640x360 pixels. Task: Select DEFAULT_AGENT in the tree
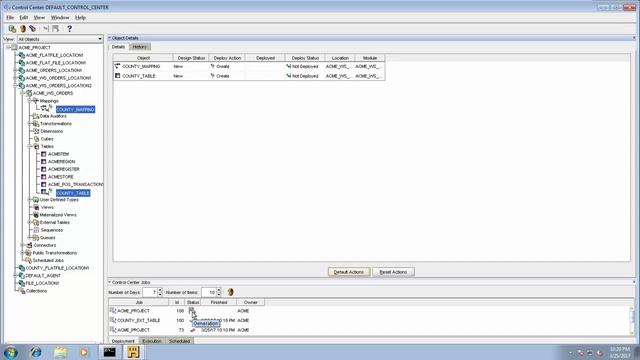pos(43,276)
